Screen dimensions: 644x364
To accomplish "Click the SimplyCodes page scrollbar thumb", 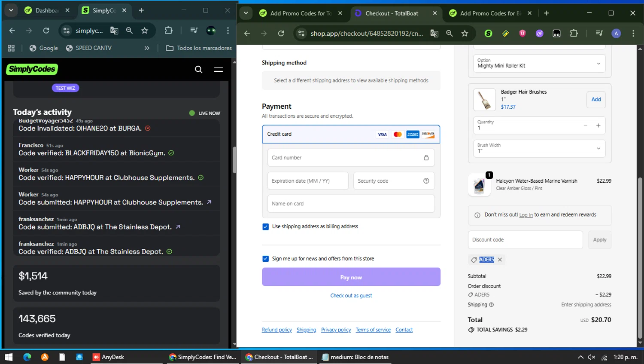I will (234, 160).
